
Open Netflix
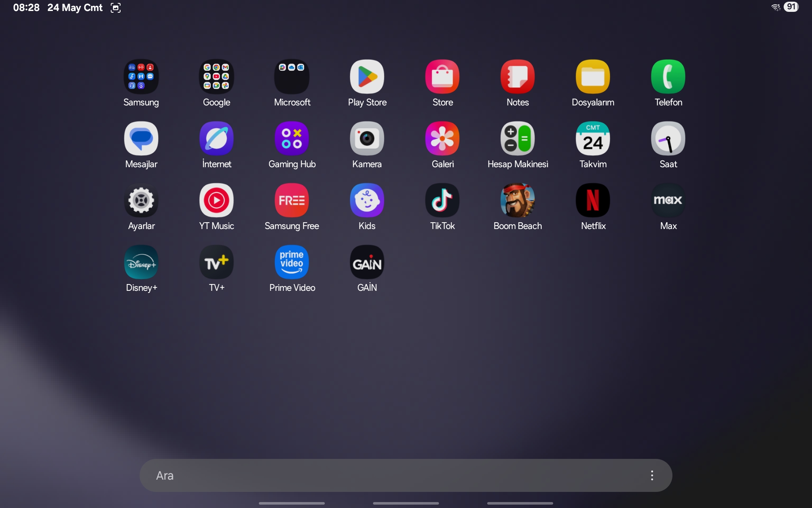point(593,200)
